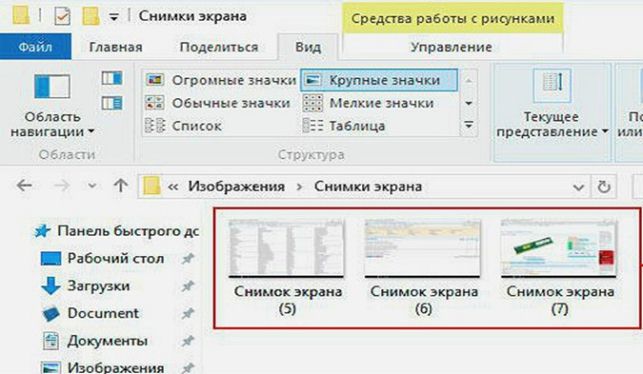Click Снимки экрана in the address path
The height and width of the screenshot is (374, 643).
[x=368, y=187]
